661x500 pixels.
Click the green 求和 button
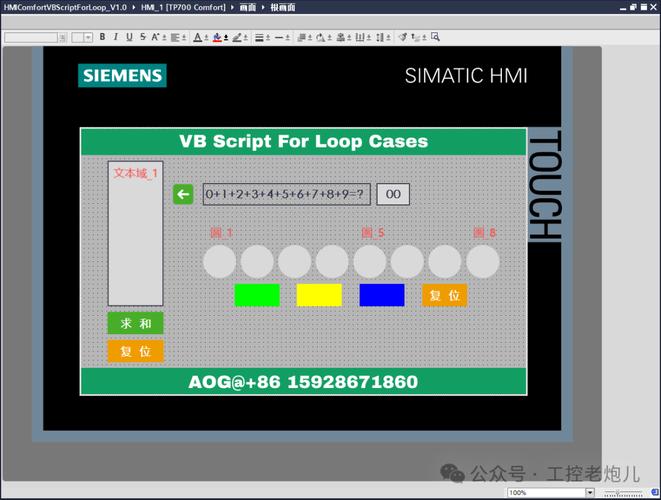tap(135, 324)
